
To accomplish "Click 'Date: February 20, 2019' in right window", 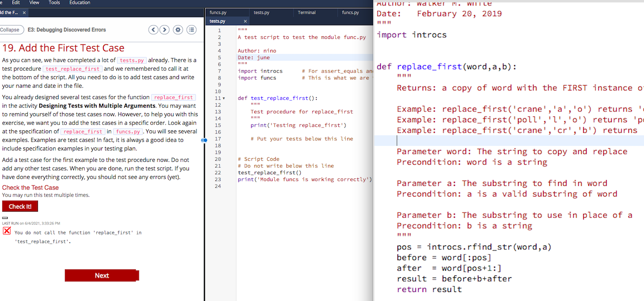I will tap(439, 13).
